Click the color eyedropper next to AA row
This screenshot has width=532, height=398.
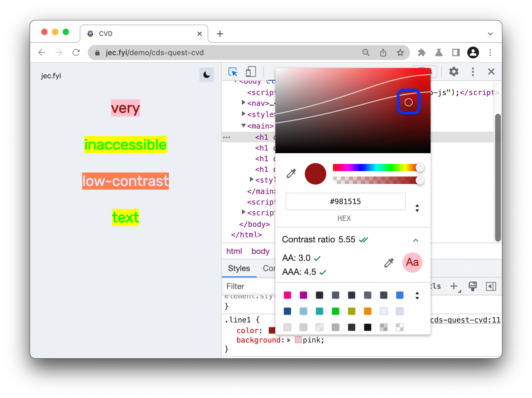tap(387, 262)
